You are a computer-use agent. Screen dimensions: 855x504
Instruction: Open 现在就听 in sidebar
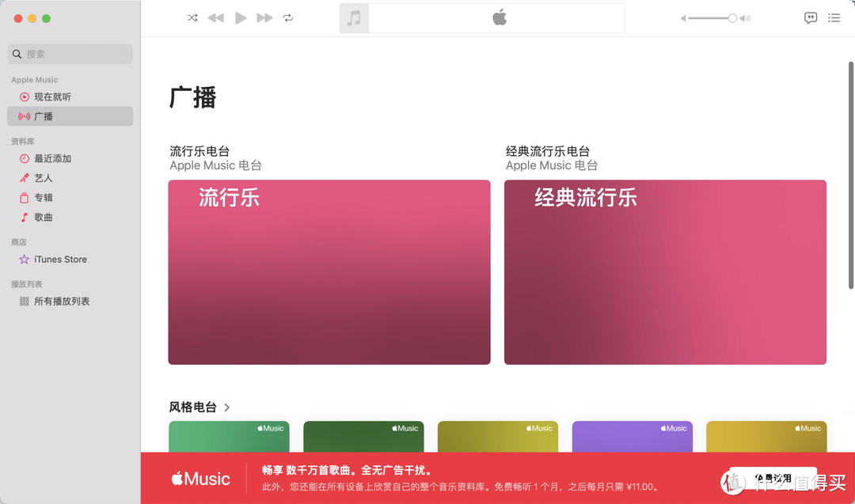tap(70, 97)
